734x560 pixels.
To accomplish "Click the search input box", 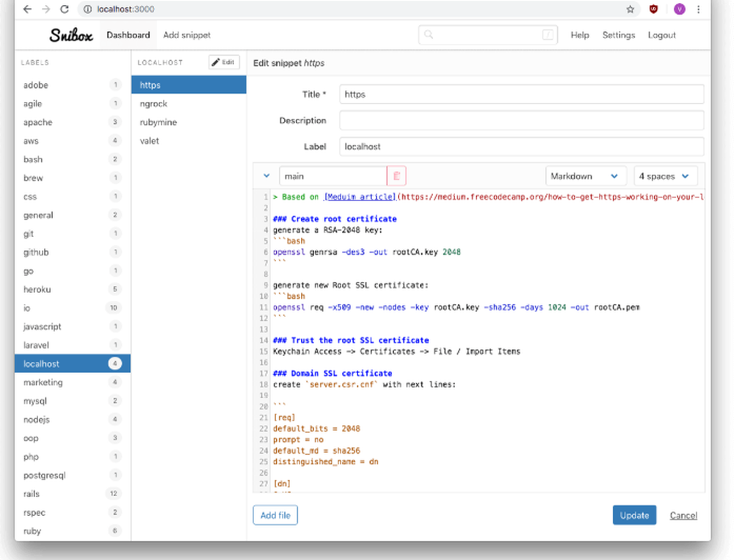I will point(488,34).
